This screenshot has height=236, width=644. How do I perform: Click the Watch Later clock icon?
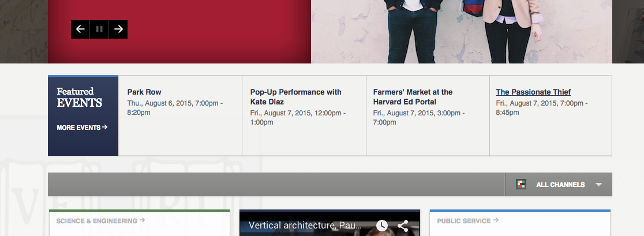(382, 226)
